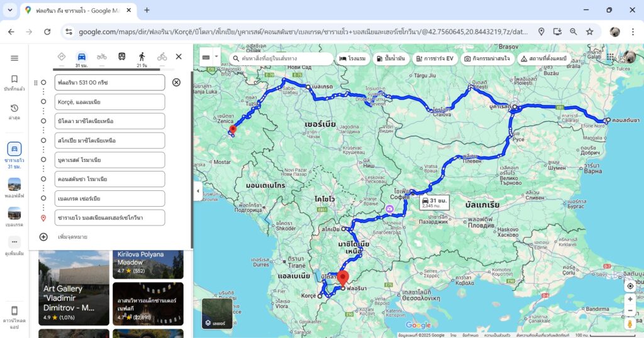The image size is (644, 338).
Task: Zoom out the map with minus button
Action: (x=630, y=311)
